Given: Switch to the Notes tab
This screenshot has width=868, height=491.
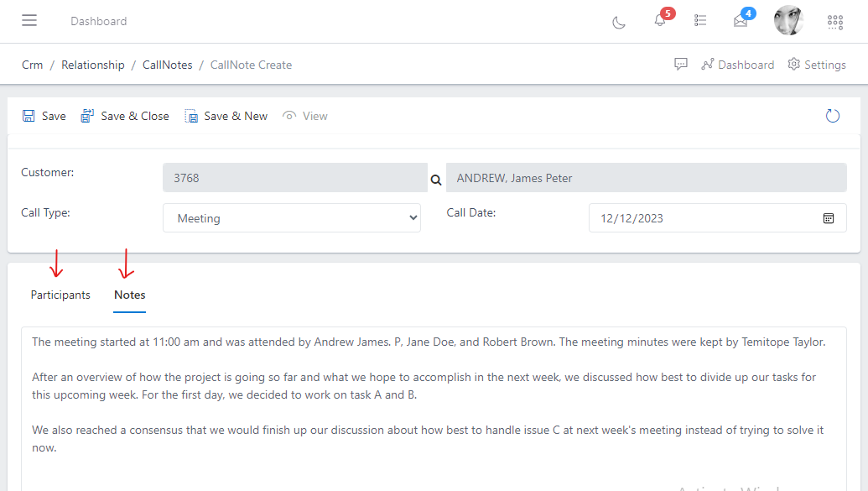Looking at the screenshot, I should tap(129, 295).
